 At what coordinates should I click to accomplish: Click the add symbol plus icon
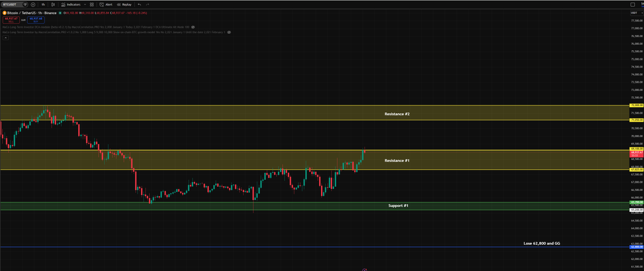click(33, 4)
